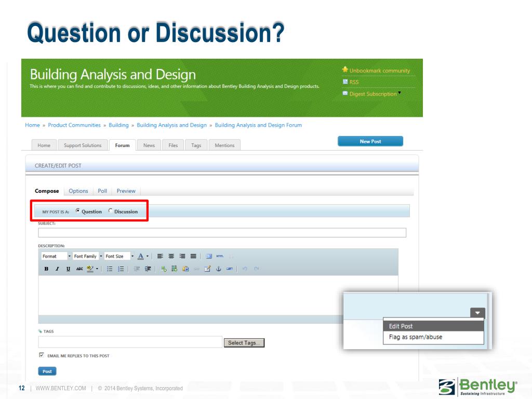The image size is (532, 399).
Task: Open the Support Solutions tab
Action: coord(83,145)
